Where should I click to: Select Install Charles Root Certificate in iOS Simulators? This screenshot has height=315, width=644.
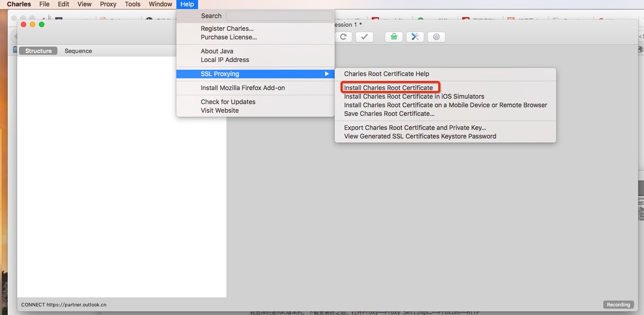(x=445, y=96)
